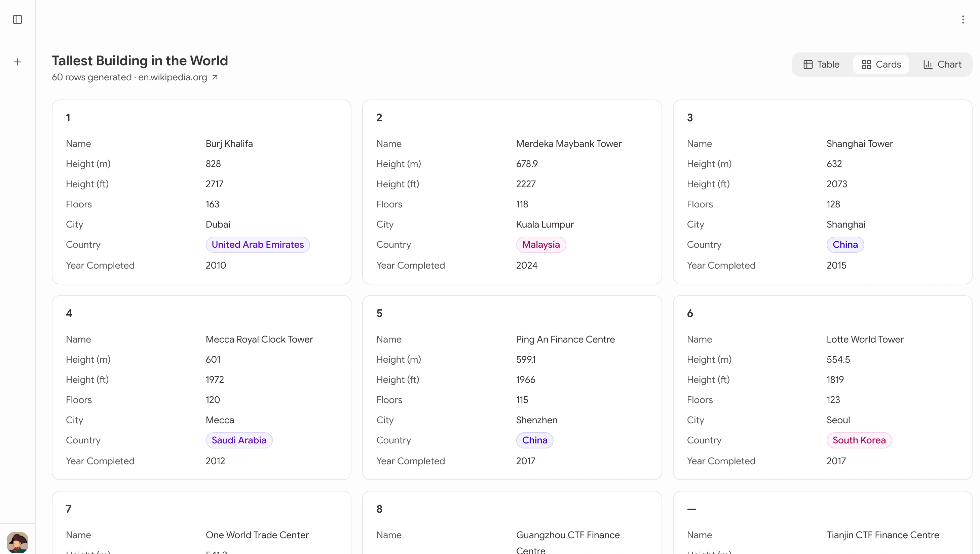Viewport: 980px width, 554px height.
Task: Click card rank number 1
Action: [68, 118]
